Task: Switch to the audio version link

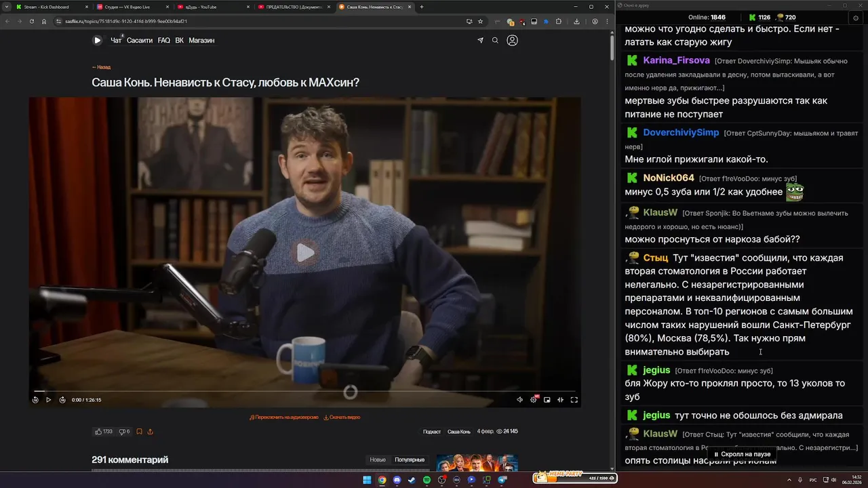Action: tap(284, 418)
